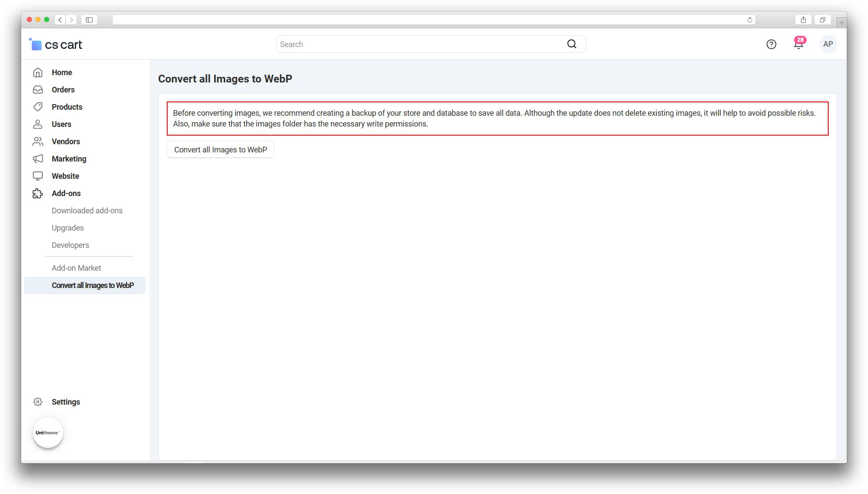
Task: Click the Settings gear icon
Action: [38, 402]
